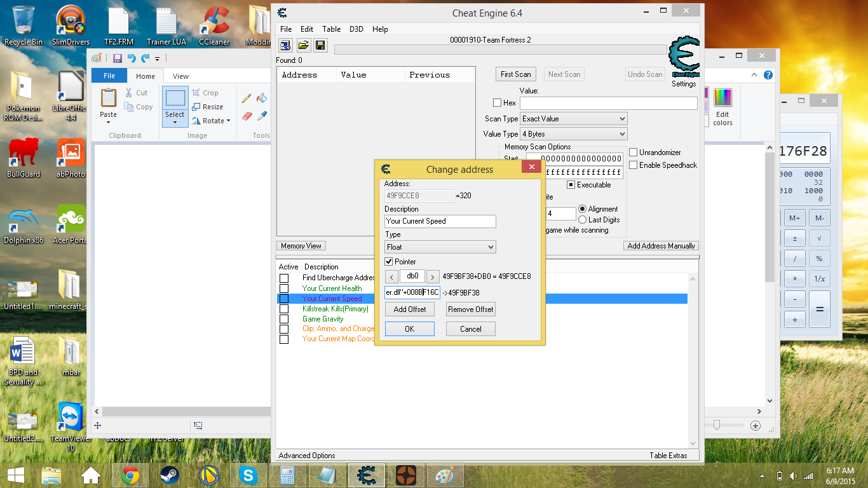Screen dimensions: 868x488
Task: Click the Add Offset button
Action: coord(410,309)
